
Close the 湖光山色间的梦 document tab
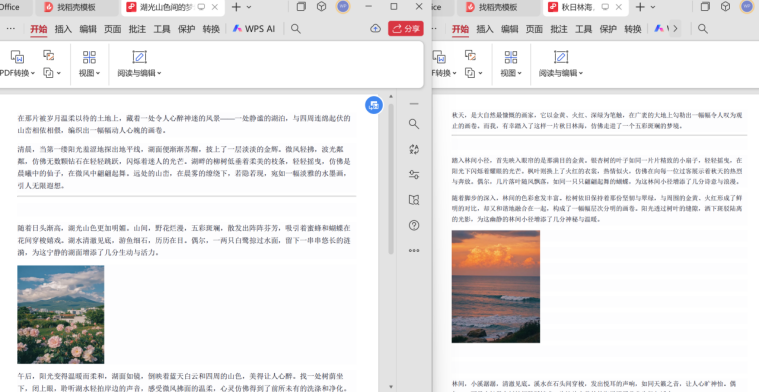point(215,7)
